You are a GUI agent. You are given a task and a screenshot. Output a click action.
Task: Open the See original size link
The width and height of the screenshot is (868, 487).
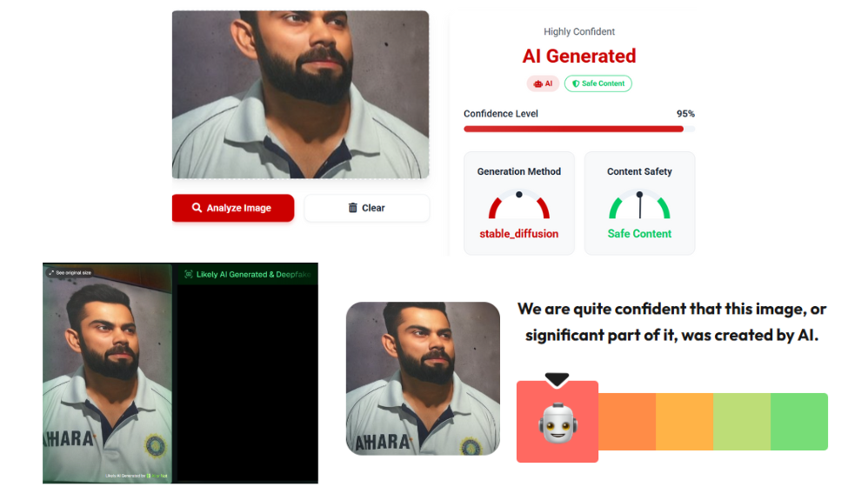coord(70,273)
